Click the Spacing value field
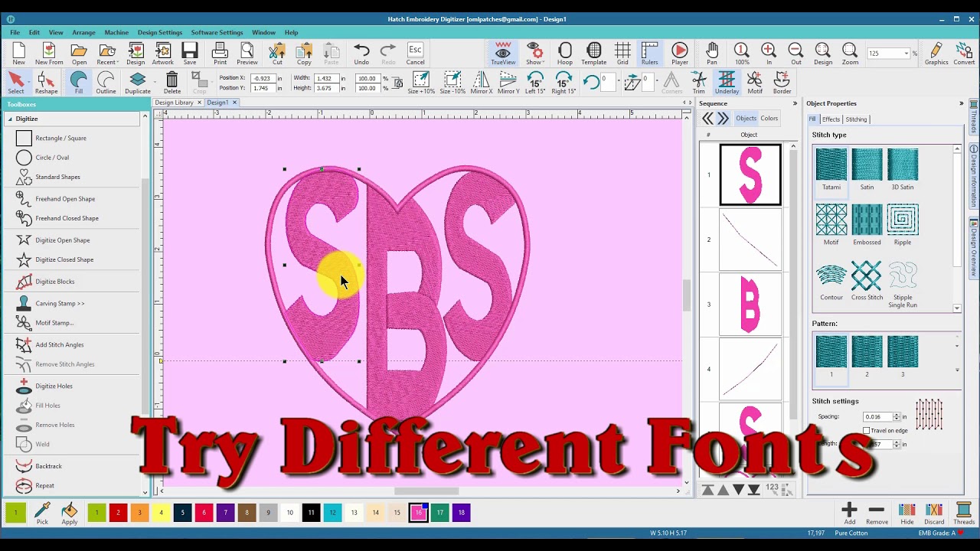980x551 pixels. click(x=877, y=417)
